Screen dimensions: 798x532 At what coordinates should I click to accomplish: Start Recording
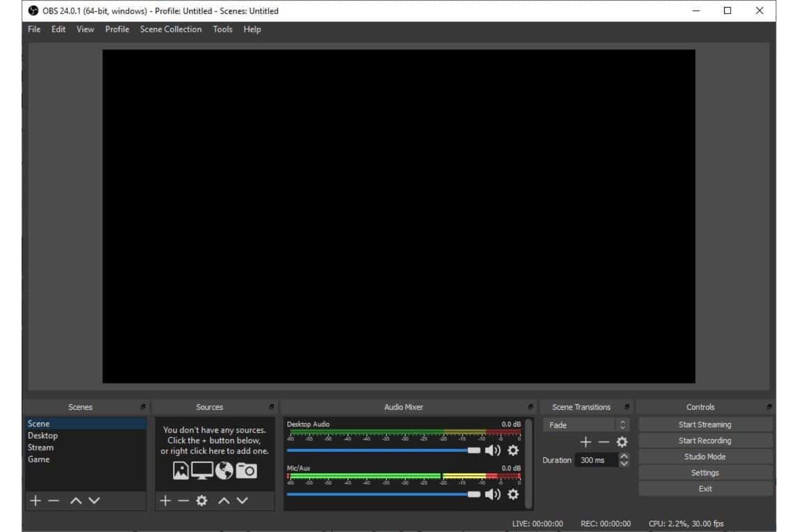coord(704,440)
